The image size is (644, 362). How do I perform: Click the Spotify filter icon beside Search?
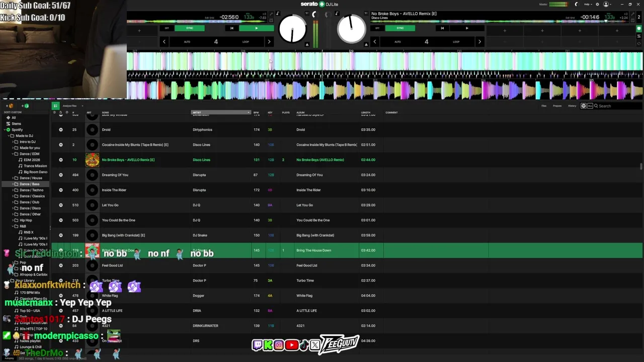pyautogui.click(x=584, y=106)
